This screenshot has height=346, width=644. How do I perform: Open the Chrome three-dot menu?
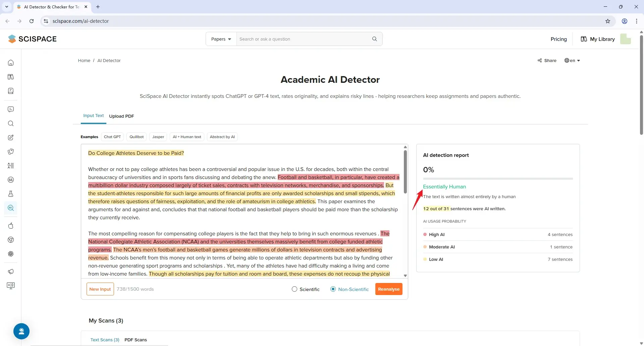click(637, 21)
